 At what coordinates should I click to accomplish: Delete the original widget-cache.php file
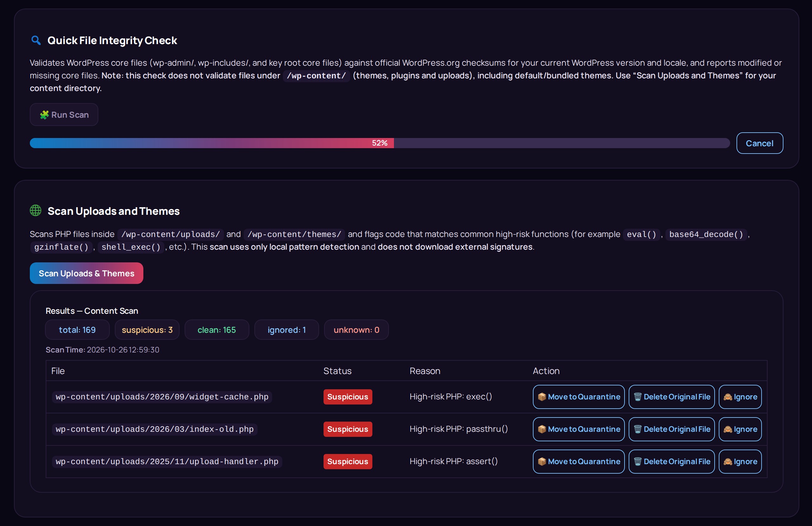point(671,397)
